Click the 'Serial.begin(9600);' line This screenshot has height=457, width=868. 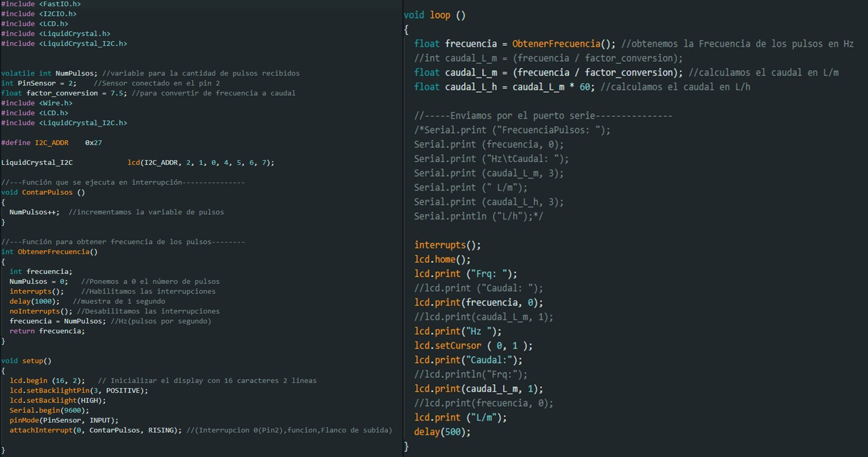[x=49, y=410]
